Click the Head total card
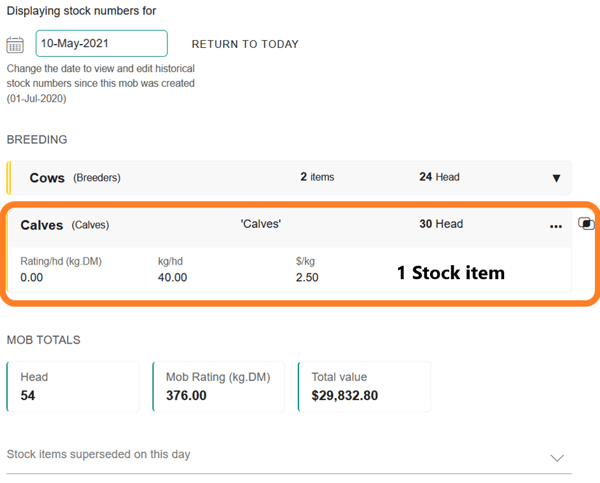This screenshot has width=600, height=483. click(x=73, y=386)
